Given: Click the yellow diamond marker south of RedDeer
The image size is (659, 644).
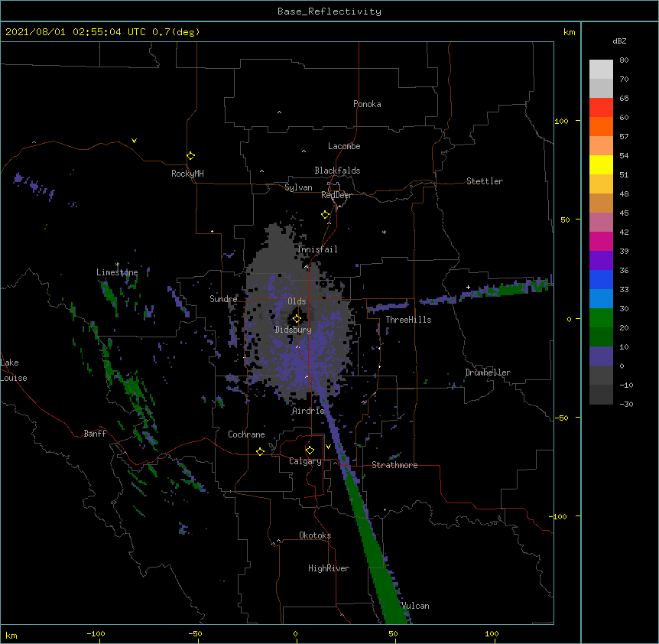Looking at the screenshot, I should [x=326, y=215].
